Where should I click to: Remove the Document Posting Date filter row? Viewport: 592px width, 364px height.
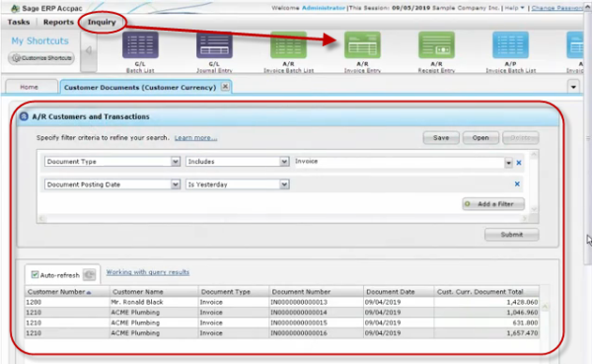point(517,183)
